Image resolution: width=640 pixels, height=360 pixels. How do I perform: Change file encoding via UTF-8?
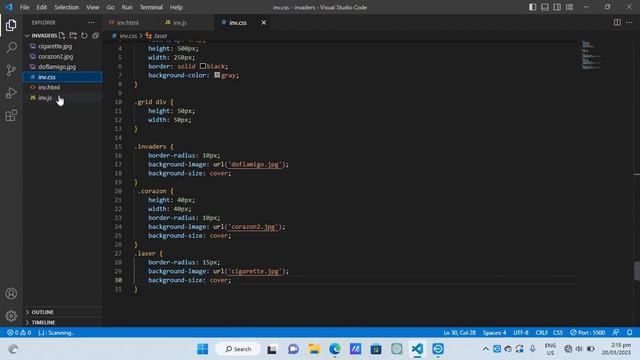pyautogui.click(x=521, y=333)
